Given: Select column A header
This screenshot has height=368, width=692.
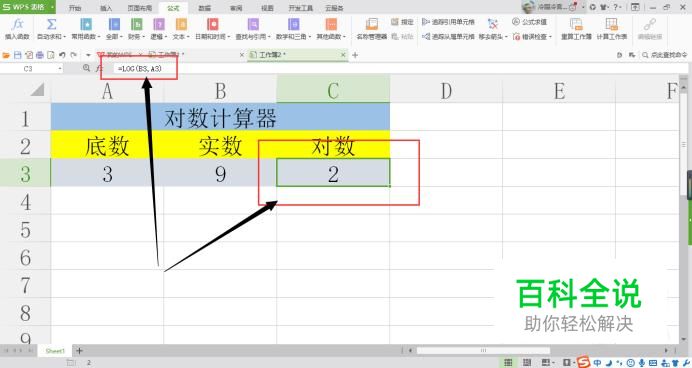Looking at the screenshot, I should [x=107, y=90].
